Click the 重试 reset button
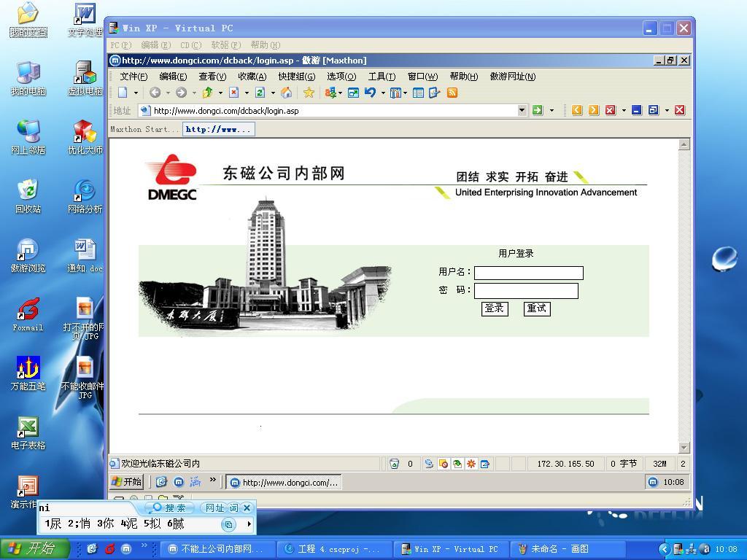The image size is (747, 560). (x=537, y=308)
